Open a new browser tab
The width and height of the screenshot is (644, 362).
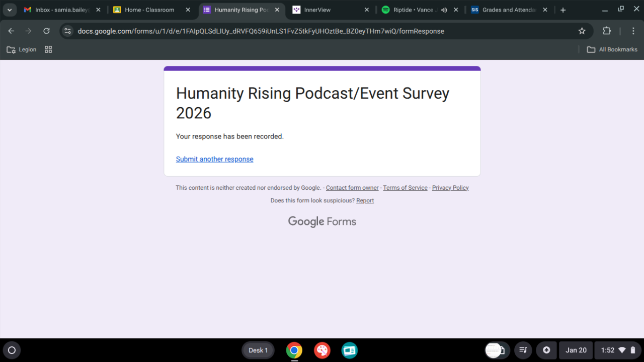click(x=563, y=10)
